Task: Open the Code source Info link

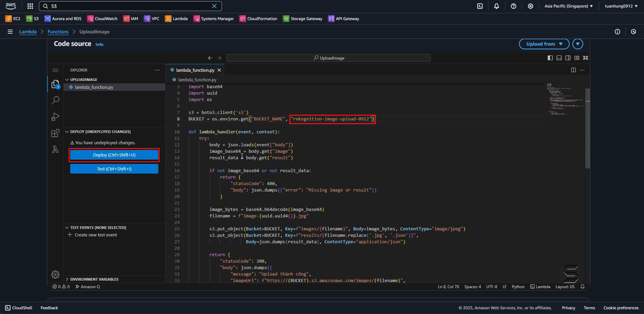Action: tap(100, 45)
